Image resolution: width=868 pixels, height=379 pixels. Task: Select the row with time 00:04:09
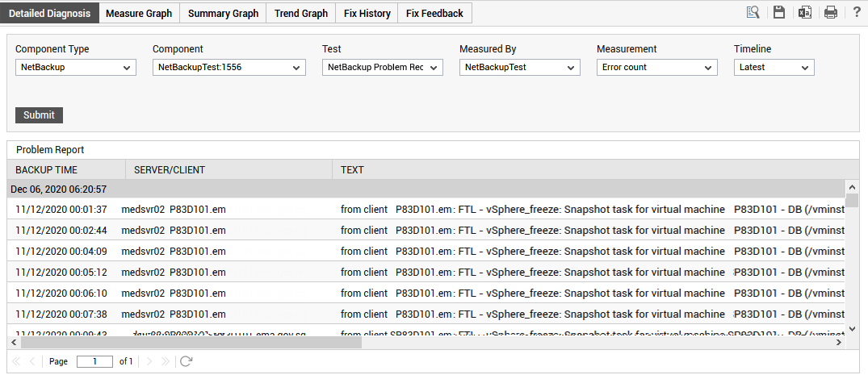426,251
